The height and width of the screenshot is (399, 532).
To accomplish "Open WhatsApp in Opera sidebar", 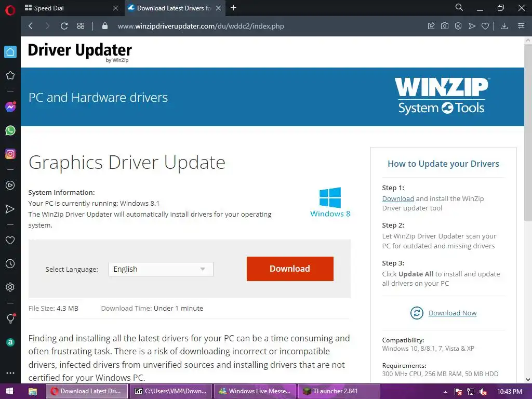I will coord(10,130).
